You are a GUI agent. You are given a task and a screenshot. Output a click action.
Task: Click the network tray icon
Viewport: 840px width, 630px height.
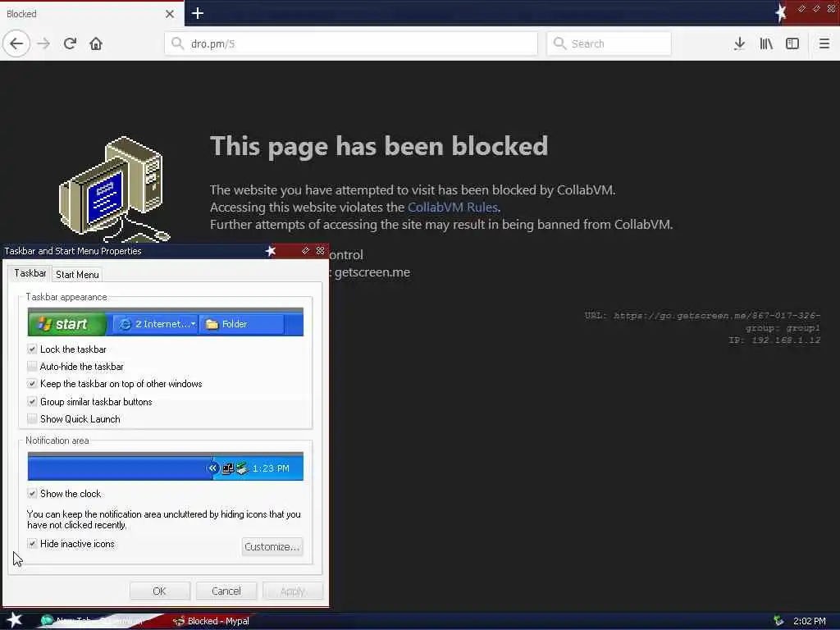click(x=778, y=621)
